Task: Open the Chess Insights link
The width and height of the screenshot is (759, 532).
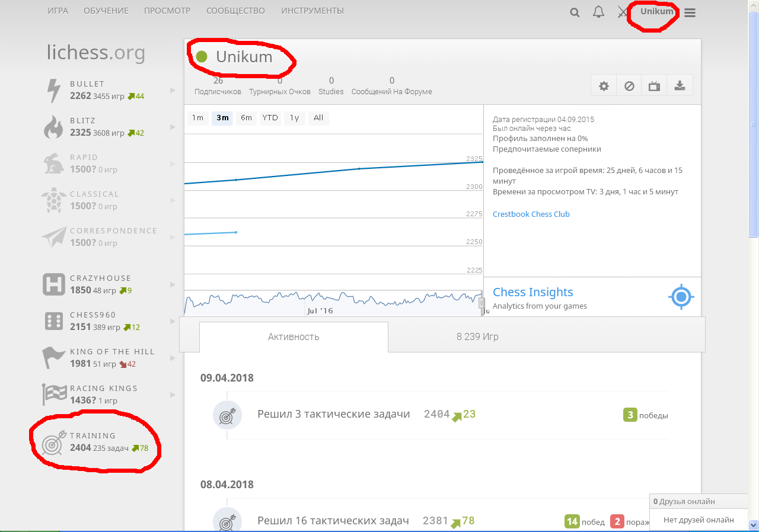Action: click(533, 292)
